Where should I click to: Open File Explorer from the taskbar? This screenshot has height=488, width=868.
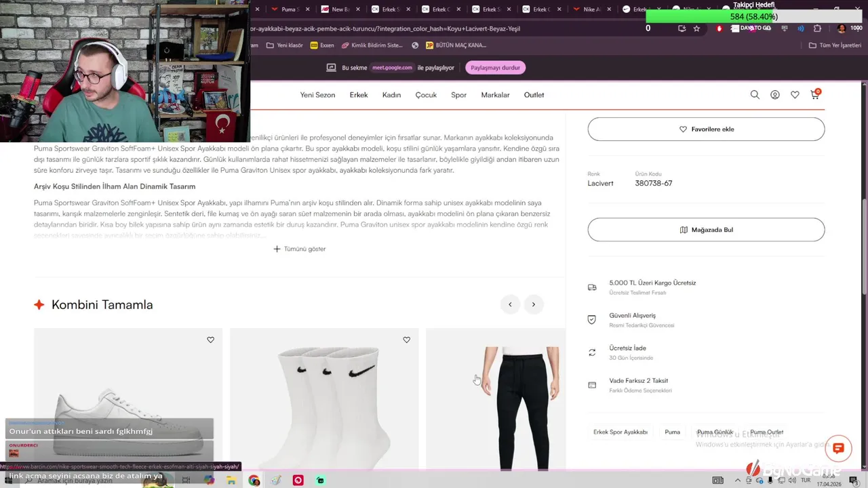pyautogui.click(x=231, y=481)
